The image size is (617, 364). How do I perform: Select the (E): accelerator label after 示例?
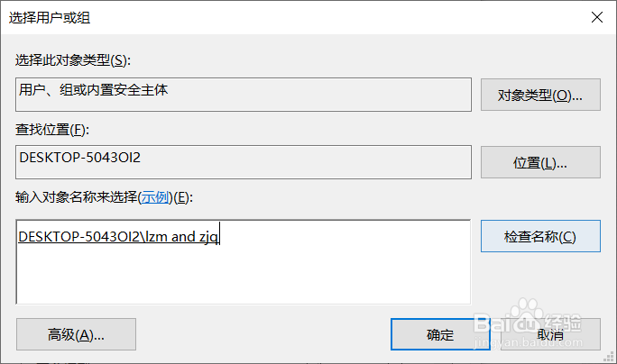(x=183, y=197)
